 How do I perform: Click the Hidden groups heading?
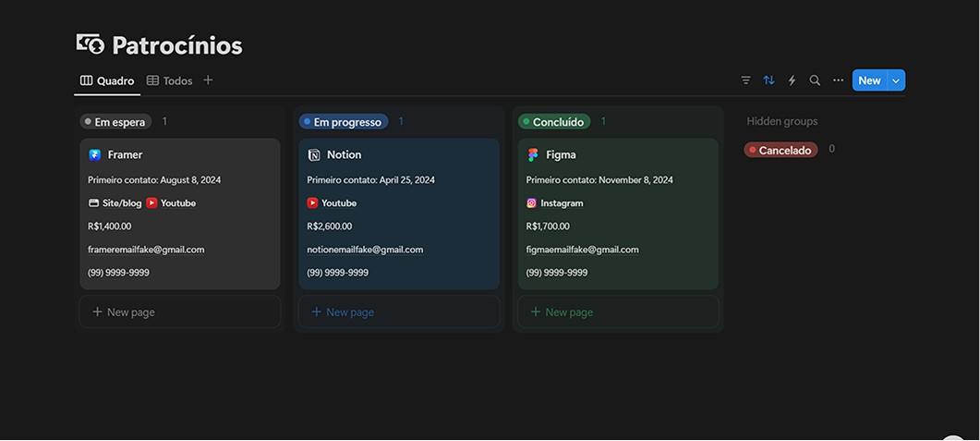point(781,121)
